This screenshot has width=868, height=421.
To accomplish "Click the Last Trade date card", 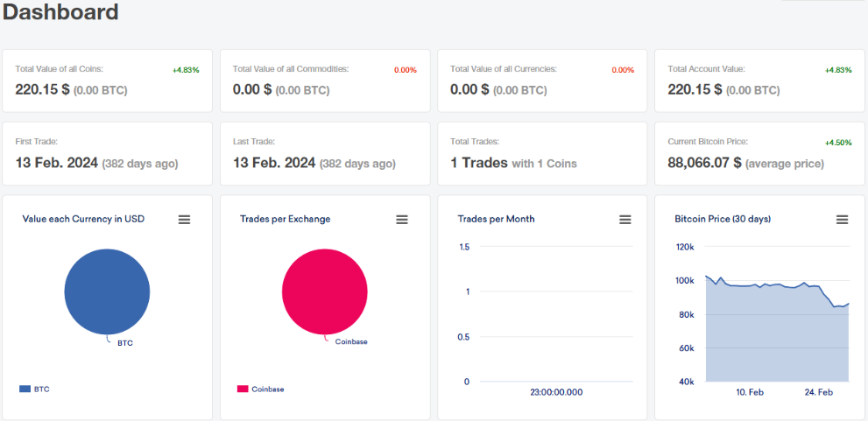I will (x=325, y=154).
